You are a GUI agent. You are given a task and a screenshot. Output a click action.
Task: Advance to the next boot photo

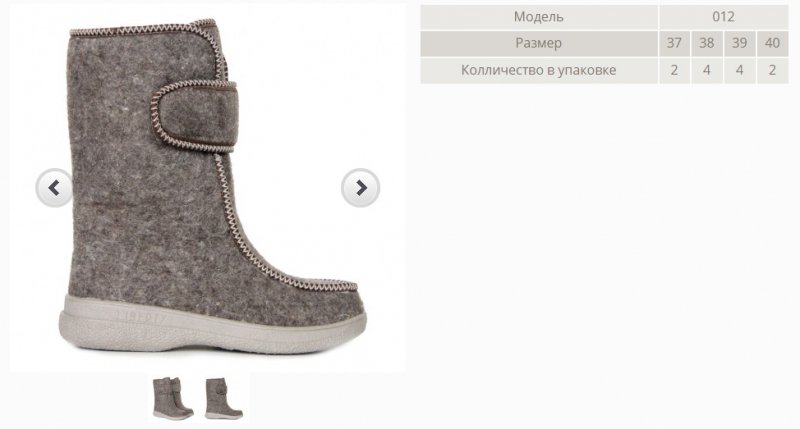click(x=360, y=188)
